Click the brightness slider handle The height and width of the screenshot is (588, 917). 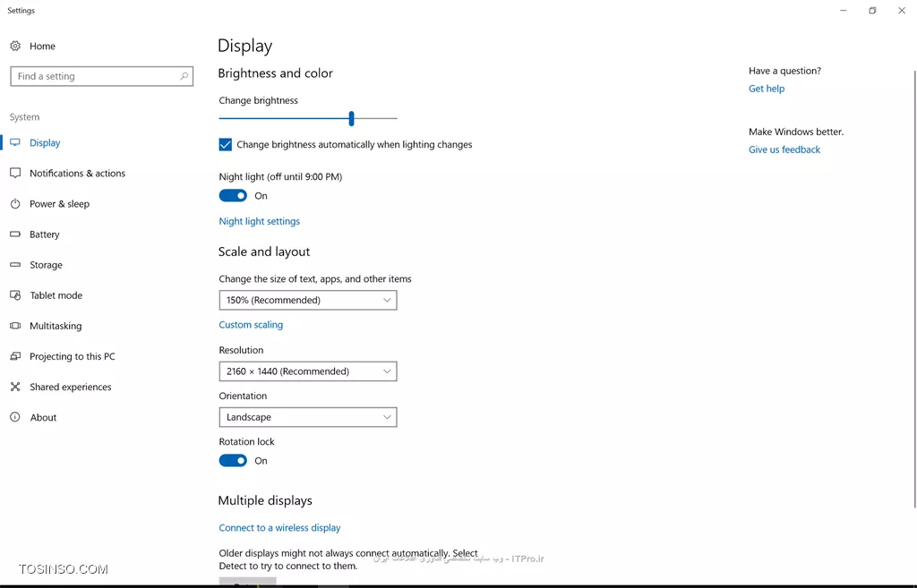pyautogui.click(x=351, y=118)
